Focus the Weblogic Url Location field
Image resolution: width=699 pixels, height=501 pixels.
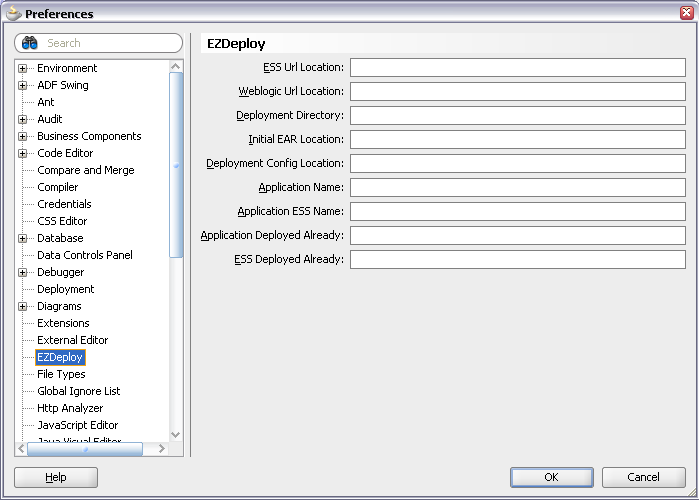point(517,91)
